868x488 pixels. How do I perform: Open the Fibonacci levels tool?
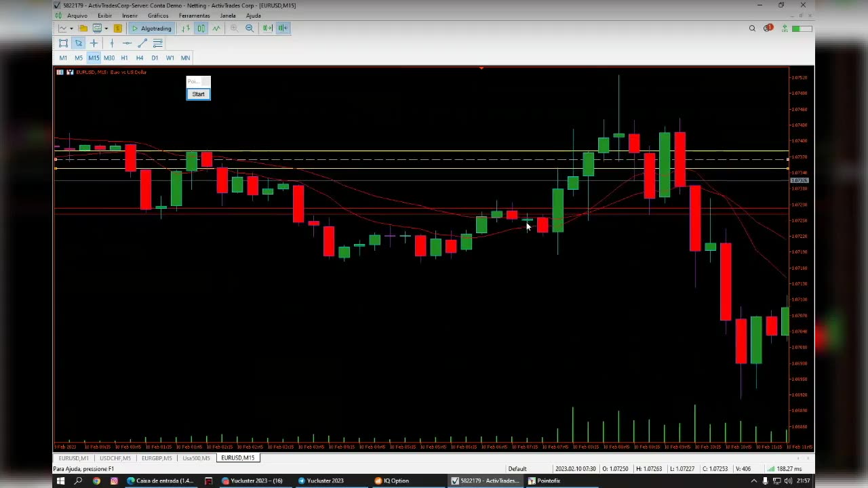point(158,43)
